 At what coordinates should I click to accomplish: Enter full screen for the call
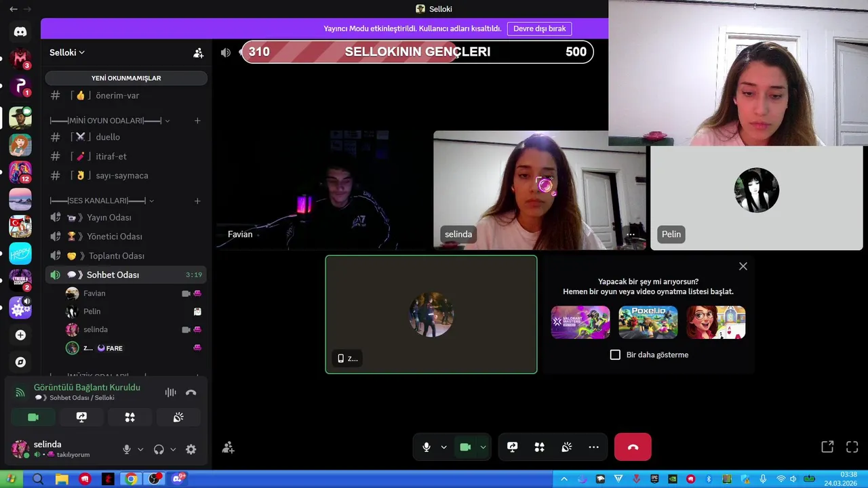click(852, 447)
